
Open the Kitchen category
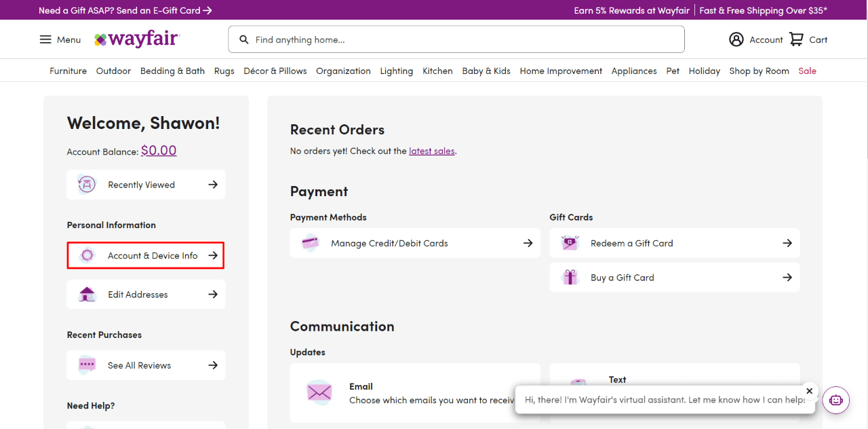click(437, 71)
